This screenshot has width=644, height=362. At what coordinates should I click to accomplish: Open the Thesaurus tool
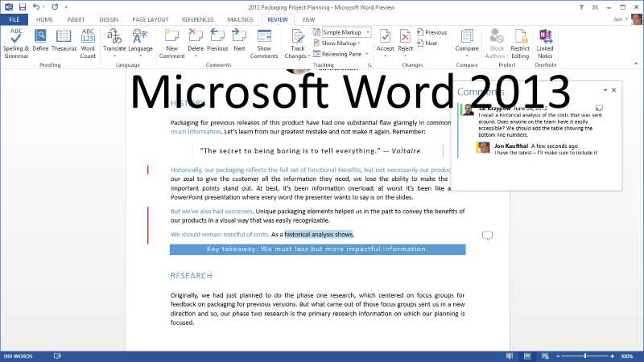64,43
